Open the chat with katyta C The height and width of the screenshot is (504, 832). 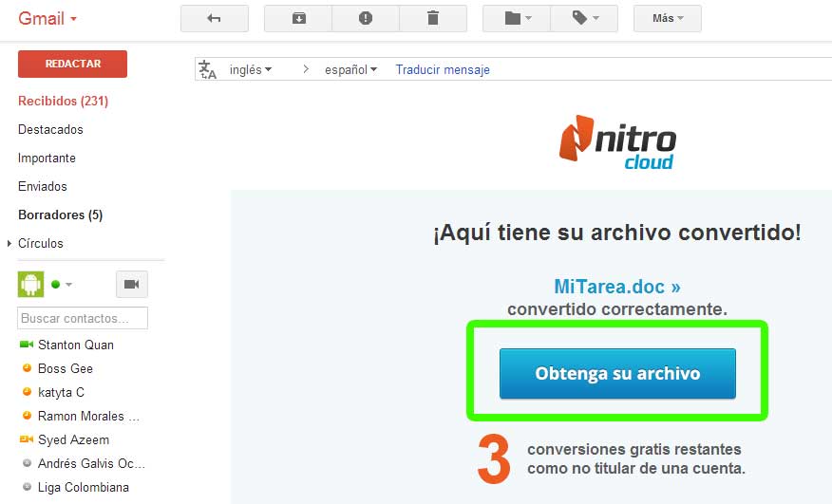pos(61,393)
